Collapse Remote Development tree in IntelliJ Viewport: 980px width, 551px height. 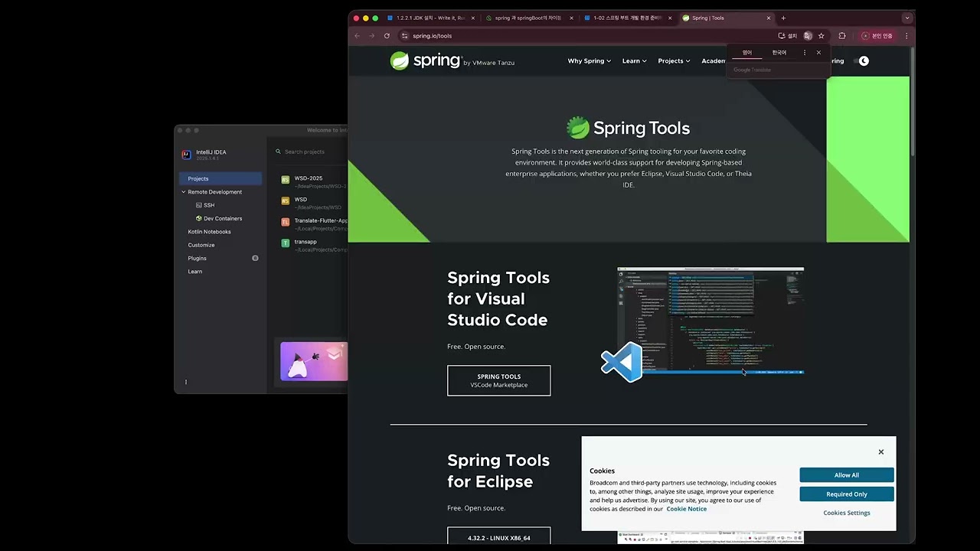coord(184,192)
